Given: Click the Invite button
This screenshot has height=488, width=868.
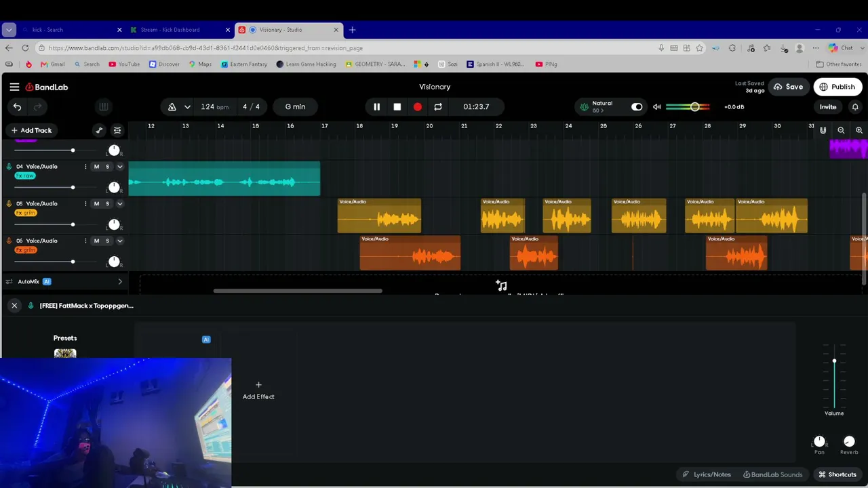Looking at the screenshot, I should pos(828,106).
